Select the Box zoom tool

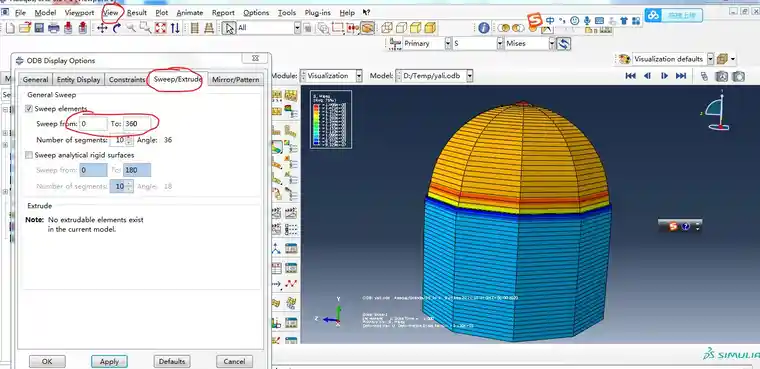tap(145, 28)
